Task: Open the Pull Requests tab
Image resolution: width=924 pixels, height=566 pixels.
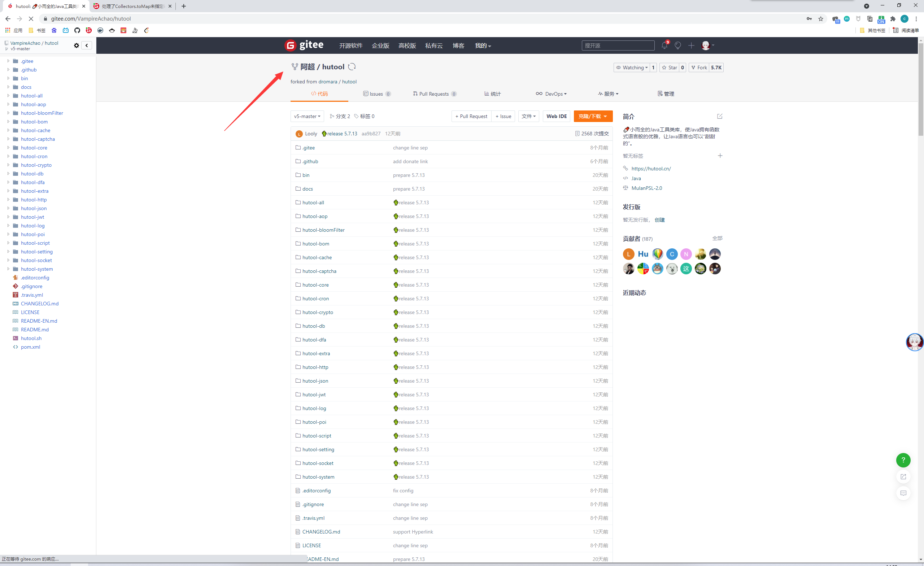Action: pos(434,94)
